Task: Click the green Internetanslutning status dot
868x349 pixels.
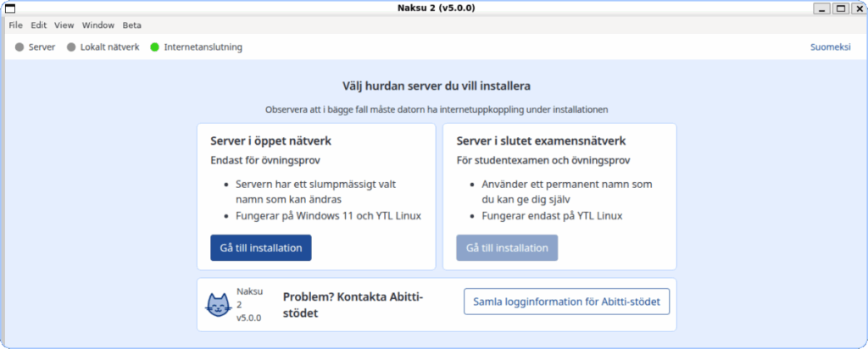Action: click(155, 47)
